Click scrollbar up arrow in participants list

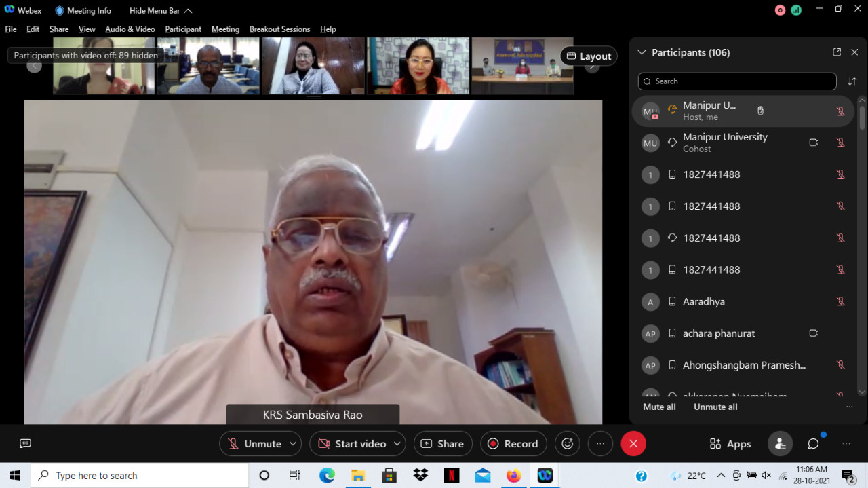[862, 100]
